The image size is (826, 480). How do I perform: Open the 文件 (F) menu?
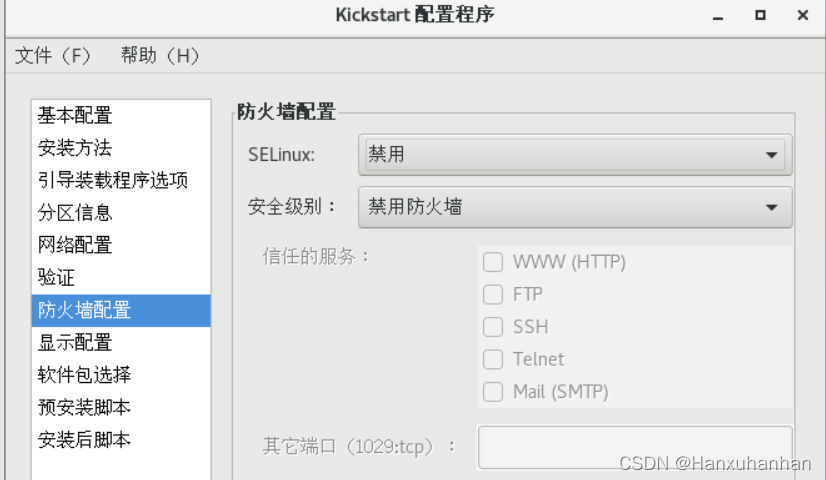[x=53, y=56]
